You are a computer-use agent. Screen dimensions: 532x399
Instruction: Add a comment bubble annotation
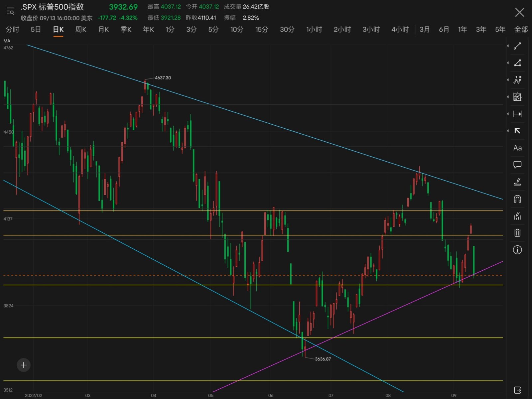tap(517, 165)
